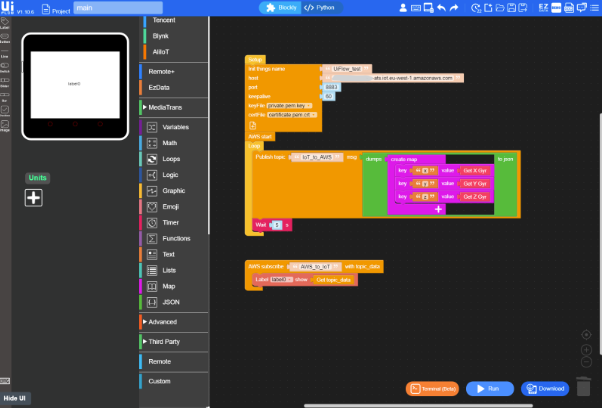Pick the Bar widget from UI sidebar
602x408 pixels.
click(x=5, y=97)
